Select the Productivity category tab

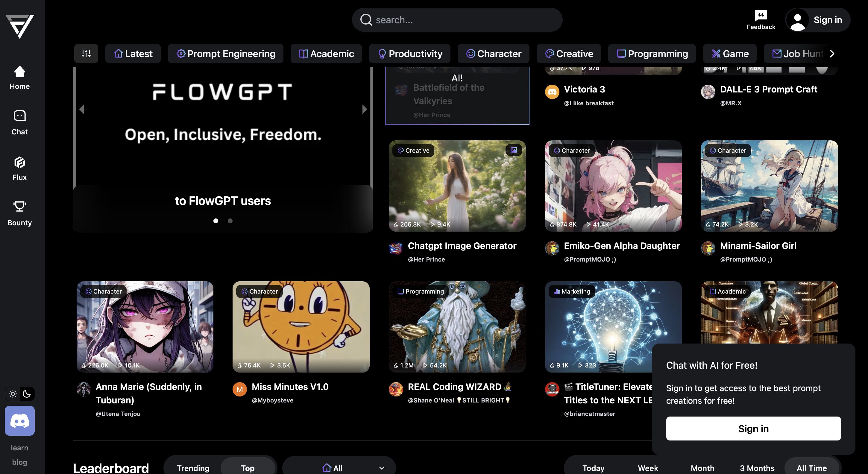point(410,54)
